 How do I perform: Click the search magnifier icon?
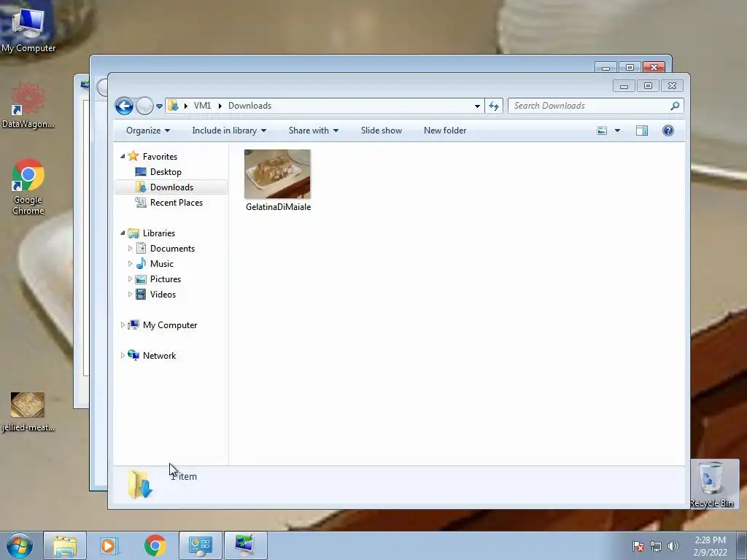coord(675,106)
